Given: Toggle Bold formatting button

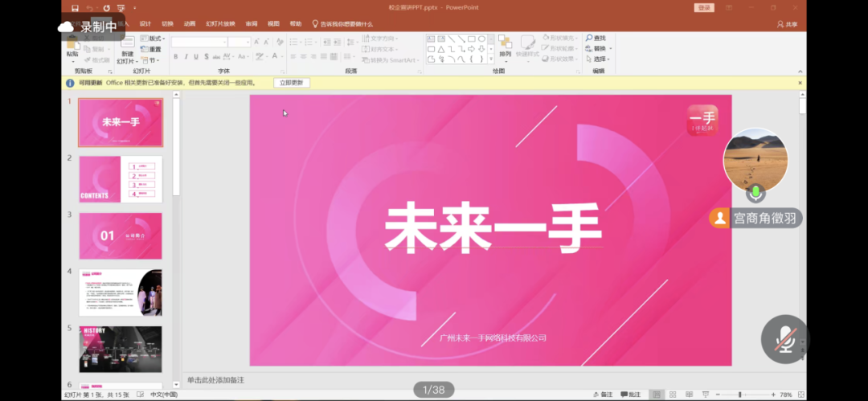Looking at the screenshot, I should (175, 56).
